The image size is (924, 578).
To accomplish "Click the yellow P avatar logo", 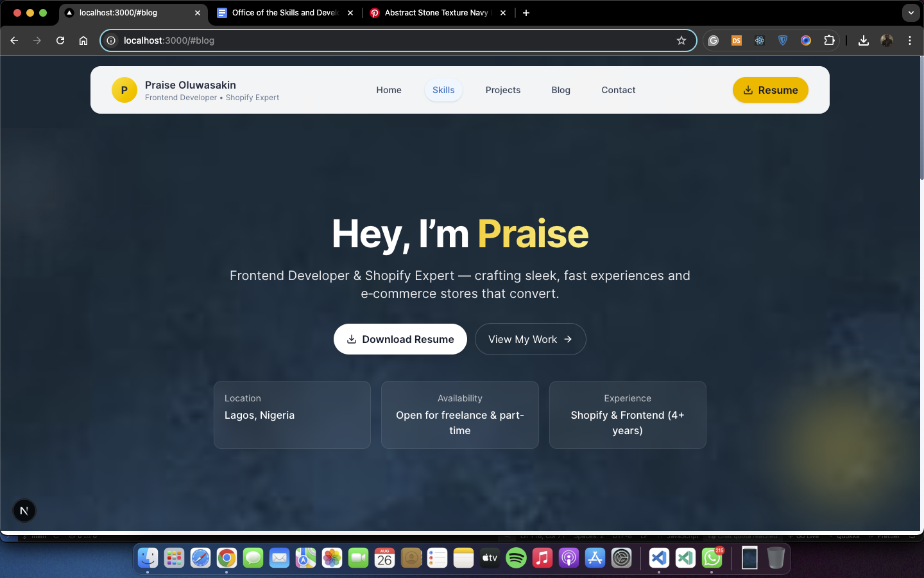I will point(124,90).
